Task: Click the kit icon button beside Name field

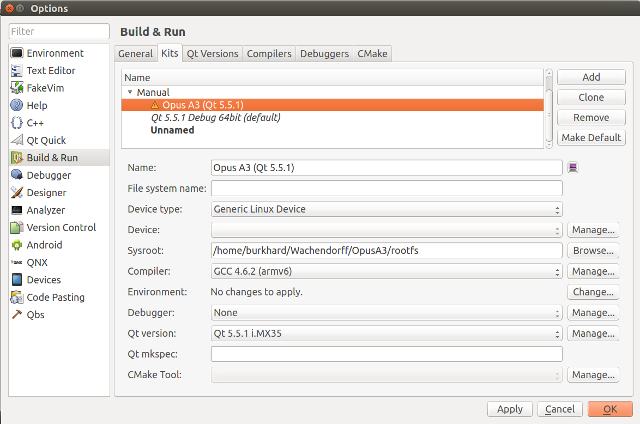Action: click(573, 168)
